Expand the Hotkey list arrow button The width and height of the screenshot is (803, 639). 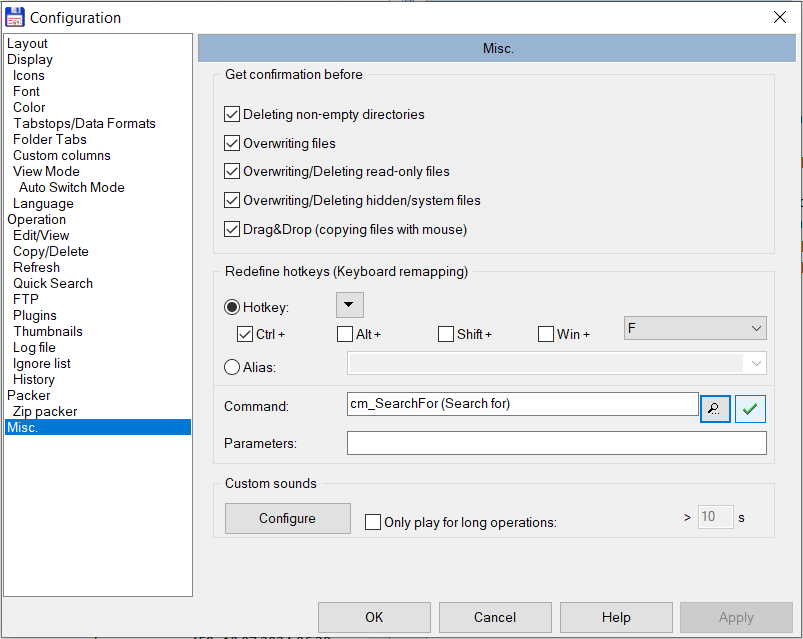[349, 306]
